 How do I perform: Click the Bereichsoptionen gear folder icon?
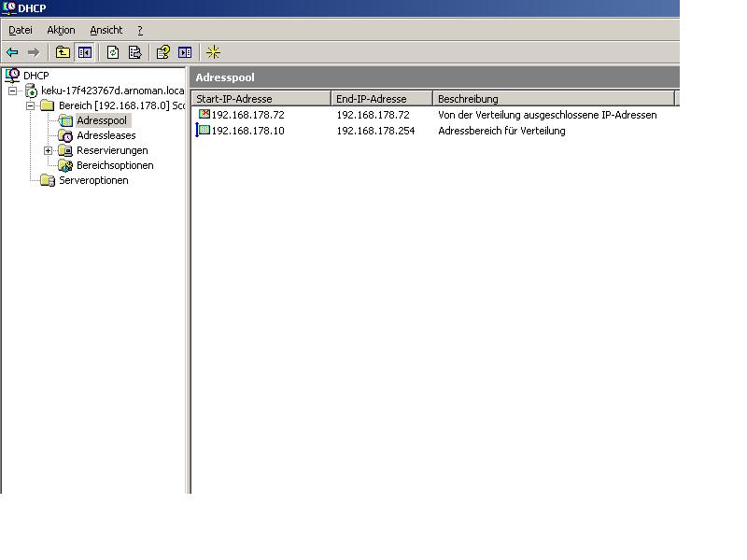pos(65,166)
